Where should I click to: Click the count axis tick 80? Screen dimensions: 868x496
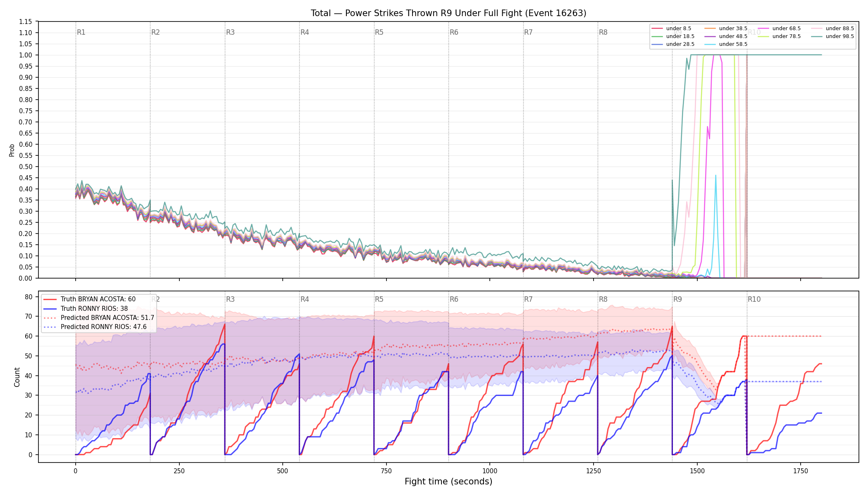pos(29,297)
